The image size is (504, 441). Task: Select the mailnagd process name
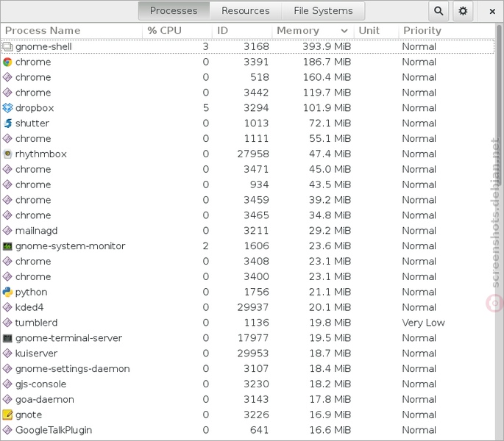pyautogui.click(x=36, y=231)
